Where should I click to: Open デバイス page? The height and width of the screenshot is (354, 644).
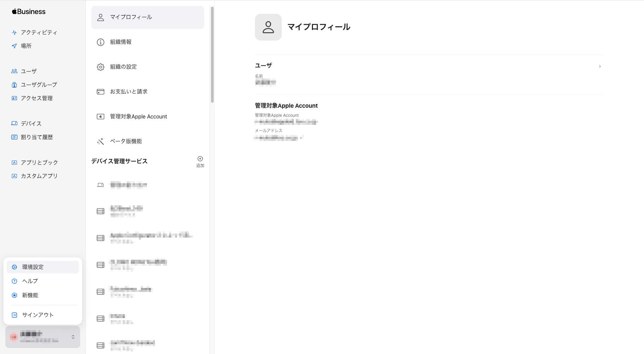31,123
